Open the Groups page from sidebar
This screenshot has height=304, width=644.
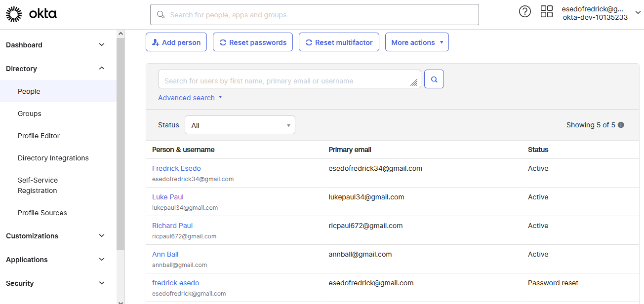[x=29, y=114]
